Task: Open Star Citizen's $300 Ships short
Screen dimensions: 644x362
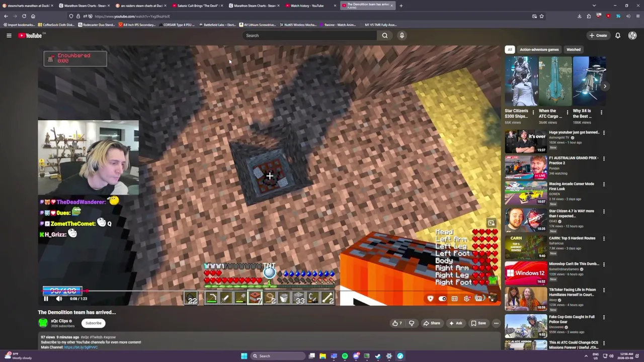Action: pyautogui.click(x=521, y=81)
